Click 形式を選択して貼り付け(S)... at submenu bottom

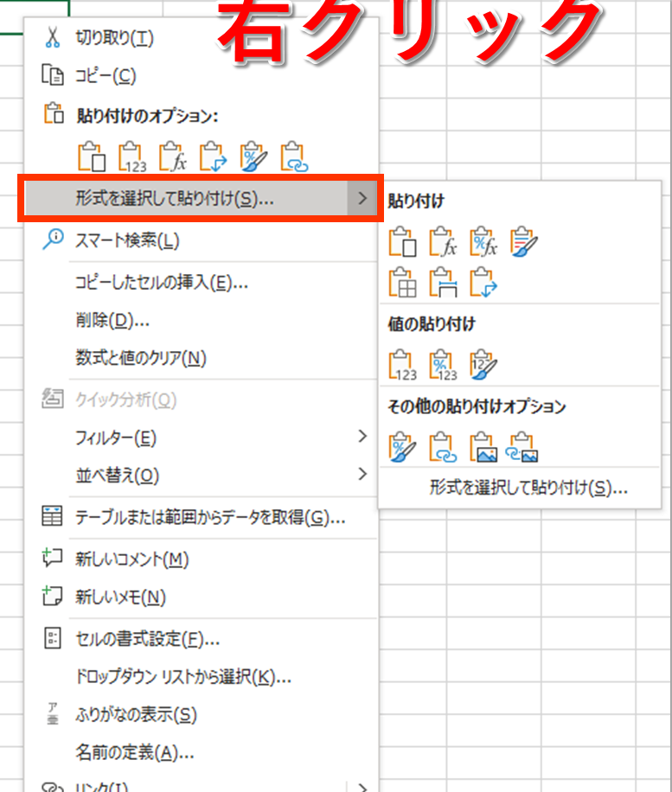(520, 488)
